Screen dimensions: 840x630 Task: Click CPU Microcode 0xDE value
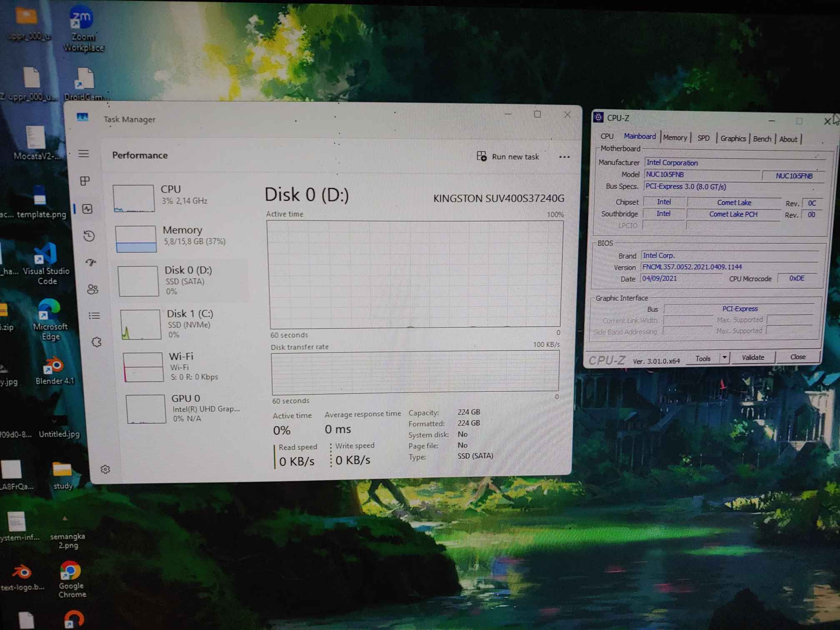pyautogui.click(x=797, y=278)
